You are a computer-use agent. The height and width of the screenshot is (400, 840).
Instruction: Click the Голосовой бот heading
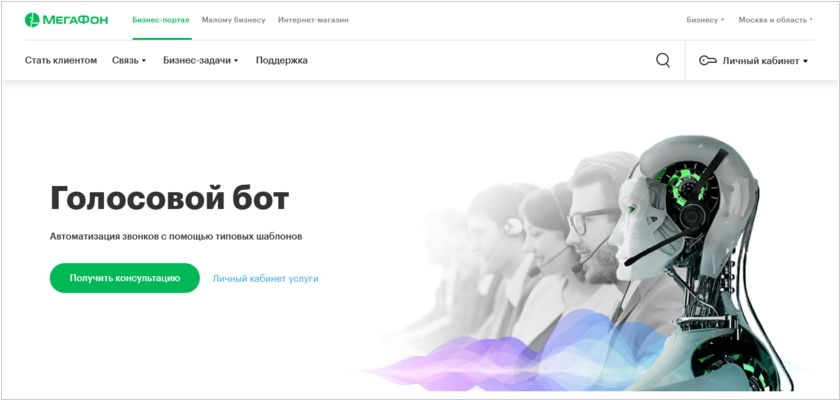pos(169,198)
